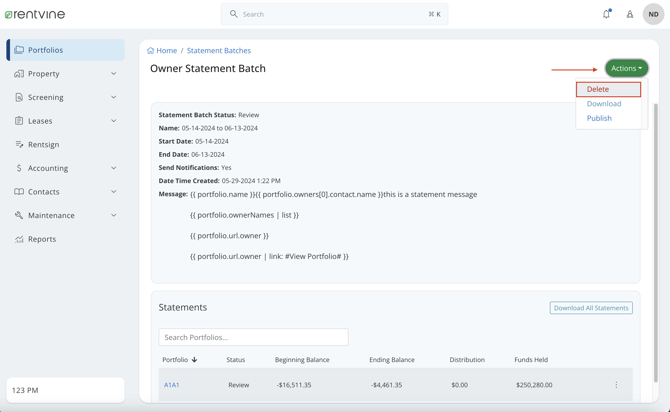Sort by Funds Held column header
Viewport: 670px width, 412px height.
[x=531, y=359]
